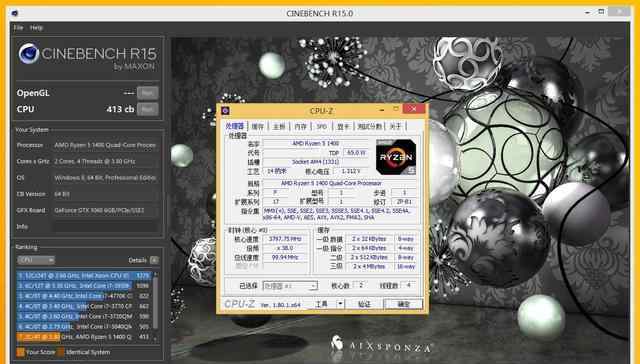The image size is (640, 364).
Task: Click the Cinebench R15 sphere logo
Action: tap(29, 54)
